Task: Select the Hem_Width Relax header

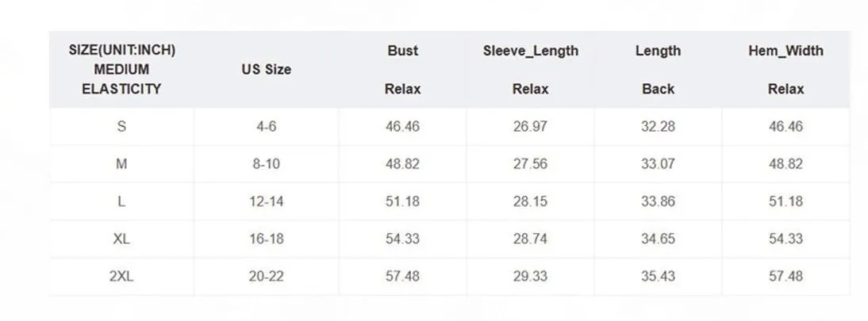Action: pos(785,70)
